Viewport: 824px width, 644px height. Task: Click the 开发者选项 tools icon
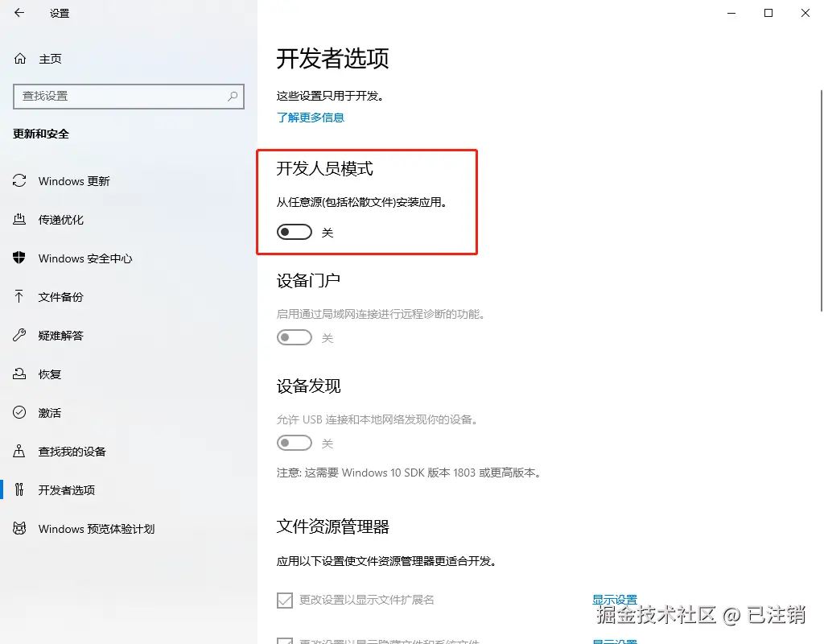(x=19, y=489)
